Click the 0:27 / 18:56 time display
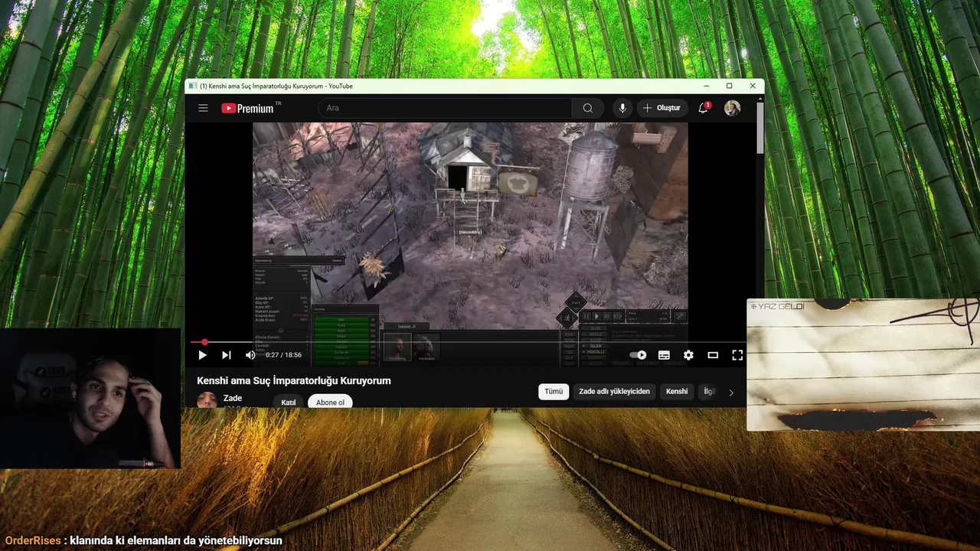 point(283,355)
